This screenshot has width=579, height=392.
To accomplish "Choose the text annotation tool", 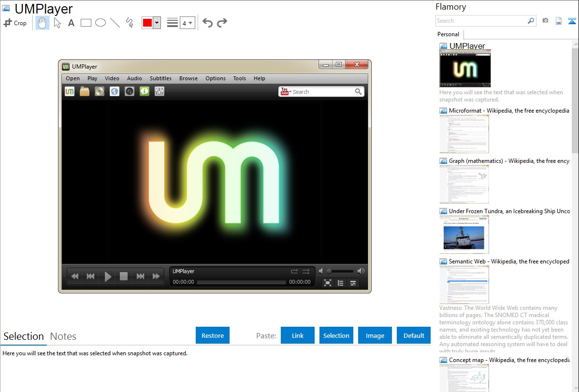I will tap(71, 23).
